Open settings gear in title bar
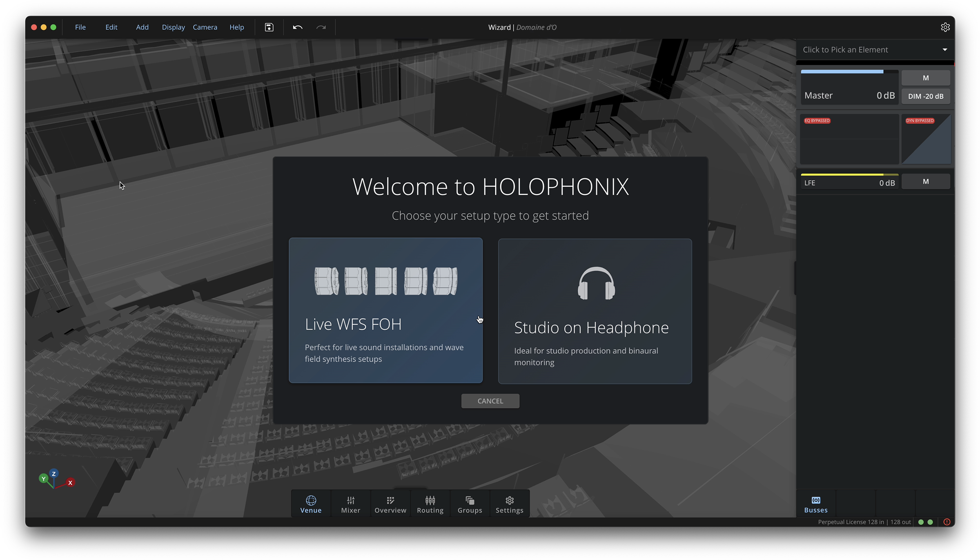Viewport: 980px width, 560px height. click(945, 27)
